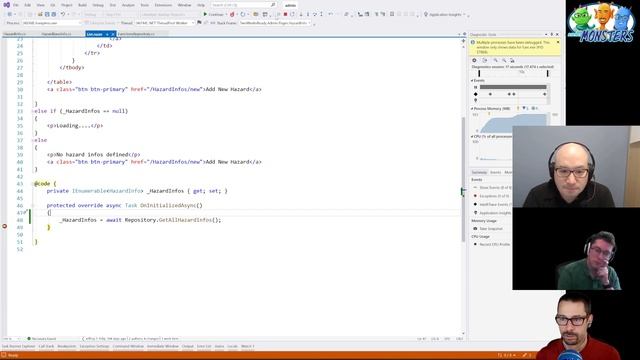The height and width of the screenshot is (360, 640).
Task: Collapse the CPU graph section
Action: tap(472, 137)
